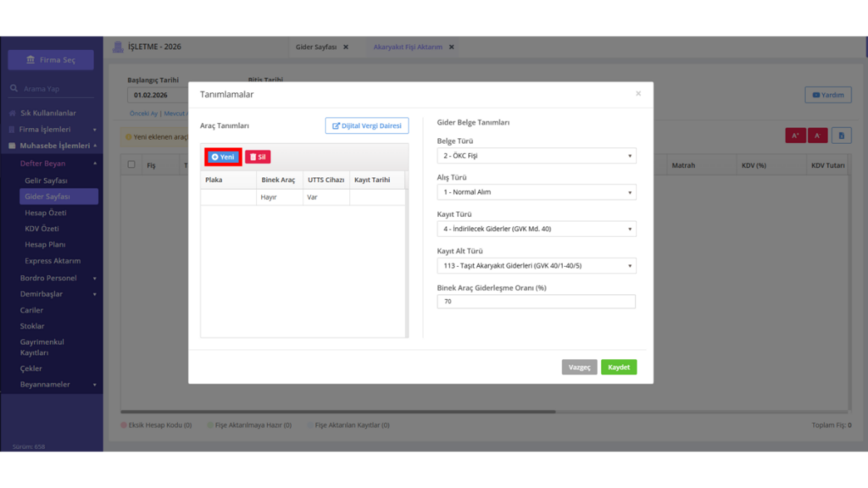
Task: Click the Binek Araç Giderleşme Oranı field
Action: 537,302
